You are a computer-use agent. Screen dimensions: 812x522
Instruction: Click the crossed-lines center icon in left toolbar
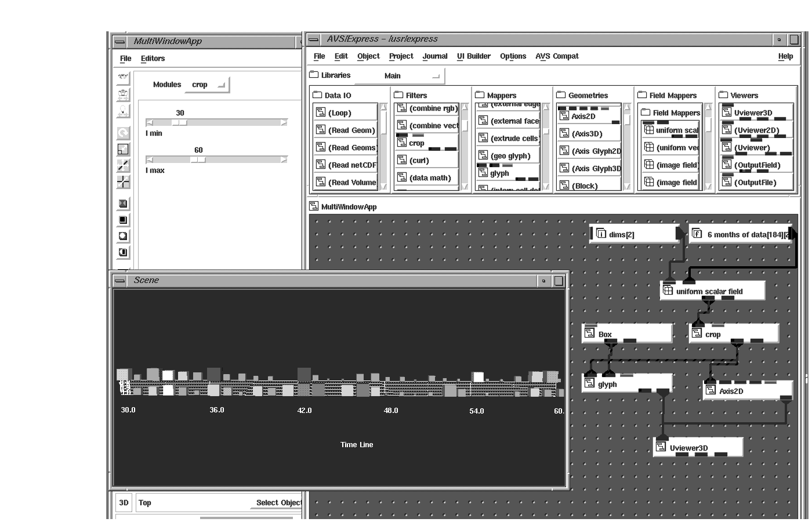pos(123,182)
